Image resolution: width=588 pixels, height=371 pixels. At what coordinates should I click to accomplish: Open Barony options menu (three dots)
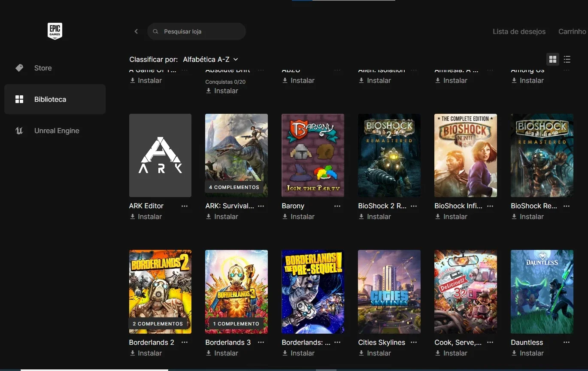pos(337,206)
